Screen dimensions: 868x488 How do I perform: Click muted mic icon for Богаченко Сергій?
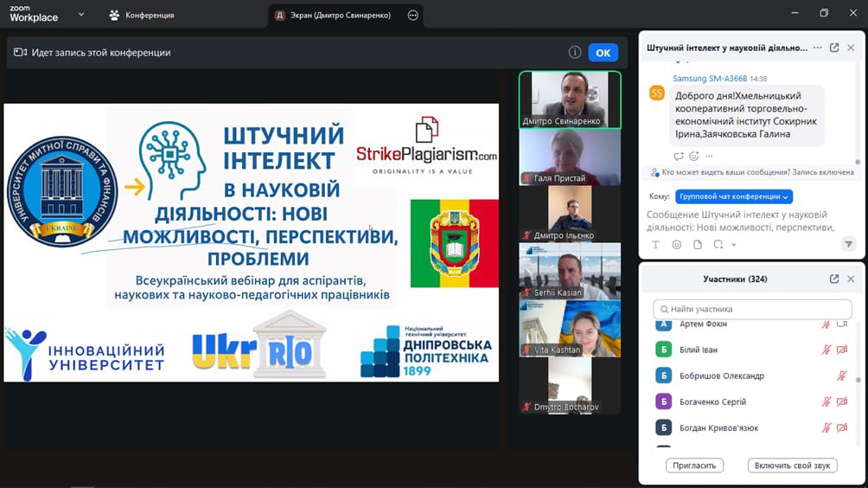(827, 402)
